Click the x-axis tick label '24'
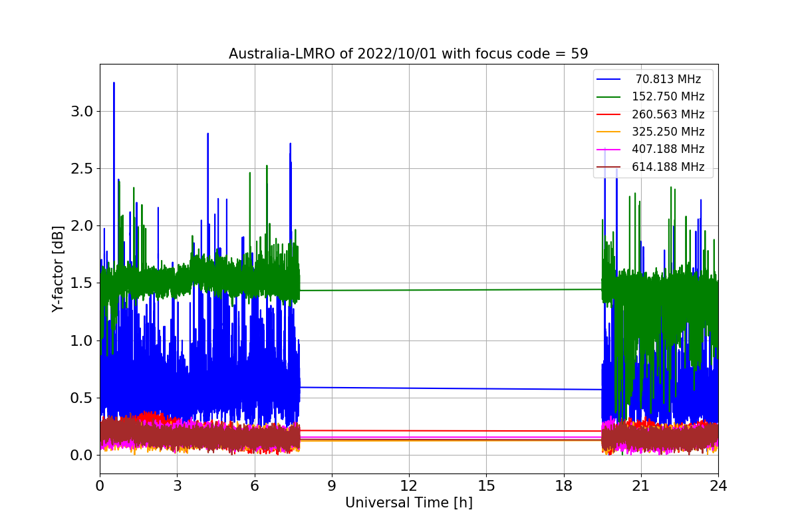The height and width of the screenshot is (532, 798). (x=718, y=485)
